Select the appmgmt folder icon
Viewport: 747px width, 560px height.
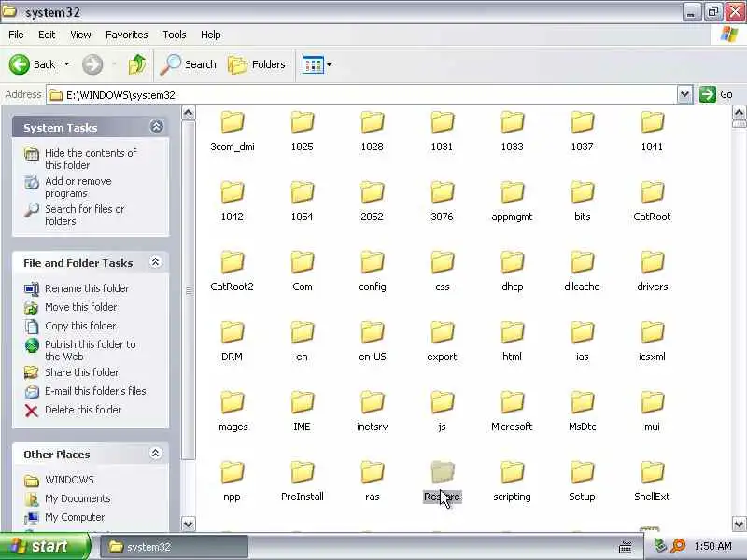(x=513, y=192)
